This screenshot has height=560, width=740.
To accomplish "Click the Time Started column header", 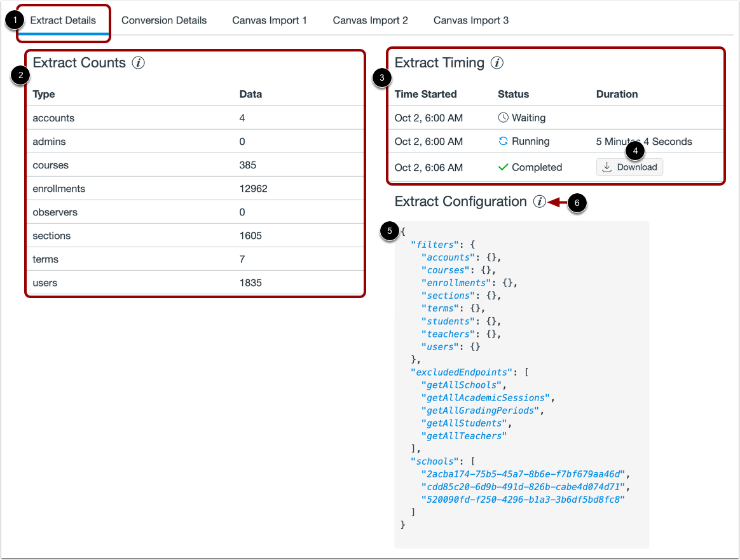I will 426,94.
